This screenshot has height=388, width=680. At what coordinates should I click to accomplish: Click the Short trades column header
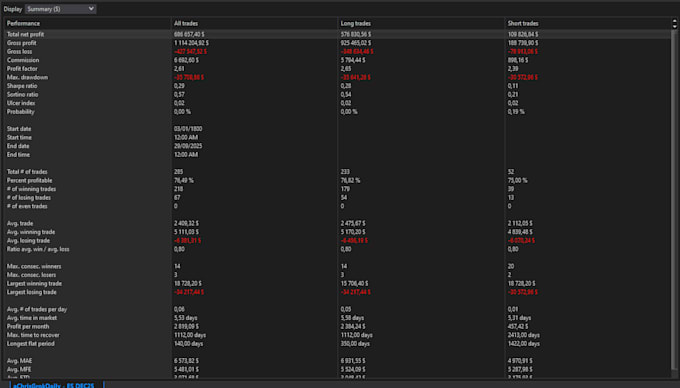click(523, 23)
